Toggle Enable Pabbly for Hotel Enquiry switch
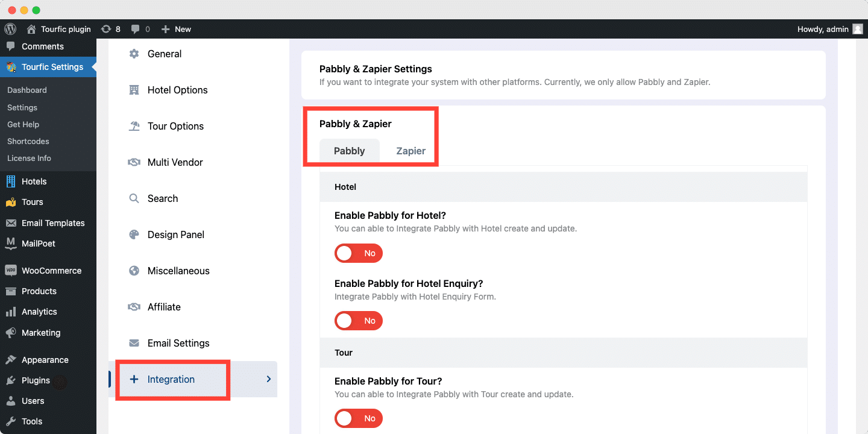868x434 pixels. (x=359, y=321)
